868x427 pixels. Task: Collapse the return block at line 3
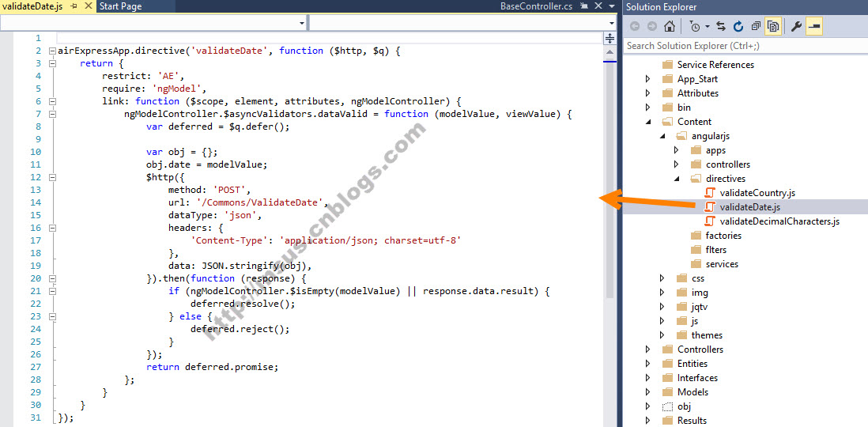point(53,63)
